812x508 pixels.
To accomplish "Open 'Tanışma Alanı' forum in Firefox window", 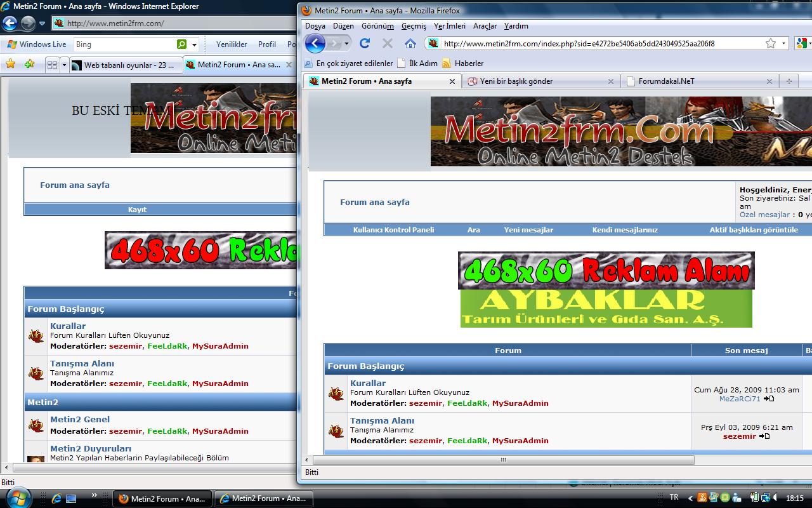I will (x=382, y=420).
